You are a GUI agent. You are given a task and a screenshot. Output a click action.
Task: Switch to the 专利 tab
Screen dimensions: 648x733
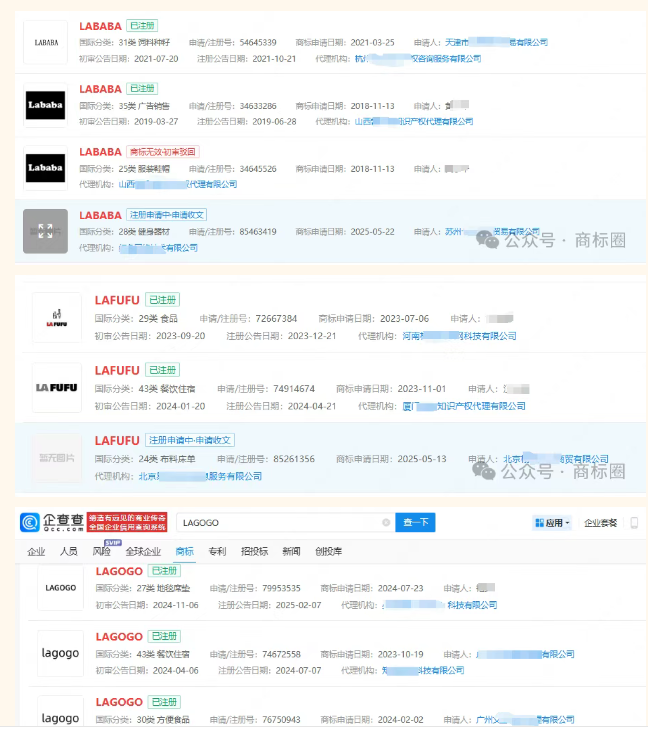click(217, 551)
